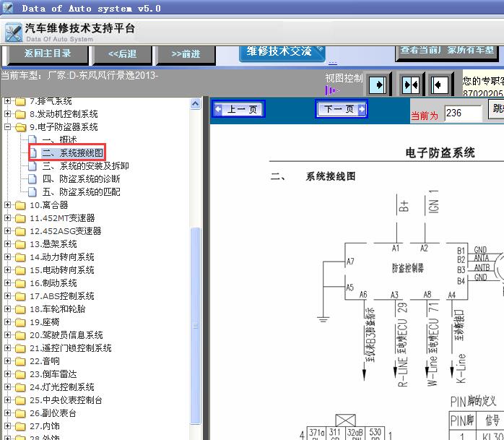Expand the 11.452MT变速器 node
This screenshot has width=504, height=440.
(7, 217)
